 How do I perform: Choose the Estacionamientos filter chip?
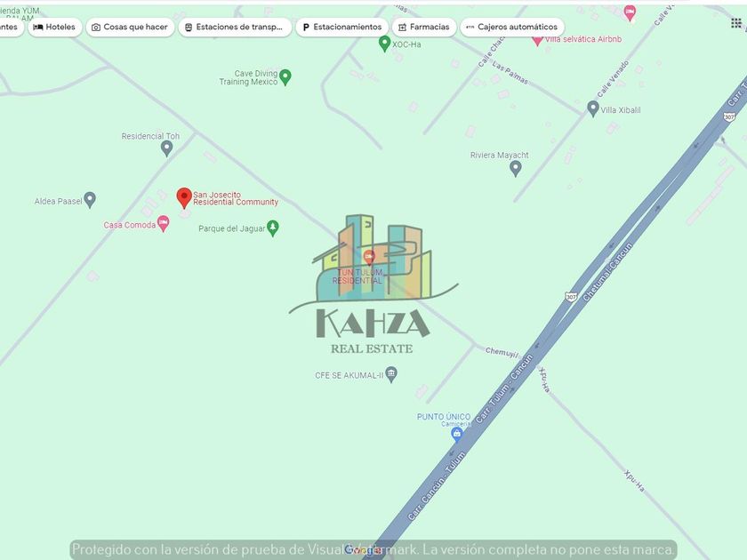coord(342,28)
